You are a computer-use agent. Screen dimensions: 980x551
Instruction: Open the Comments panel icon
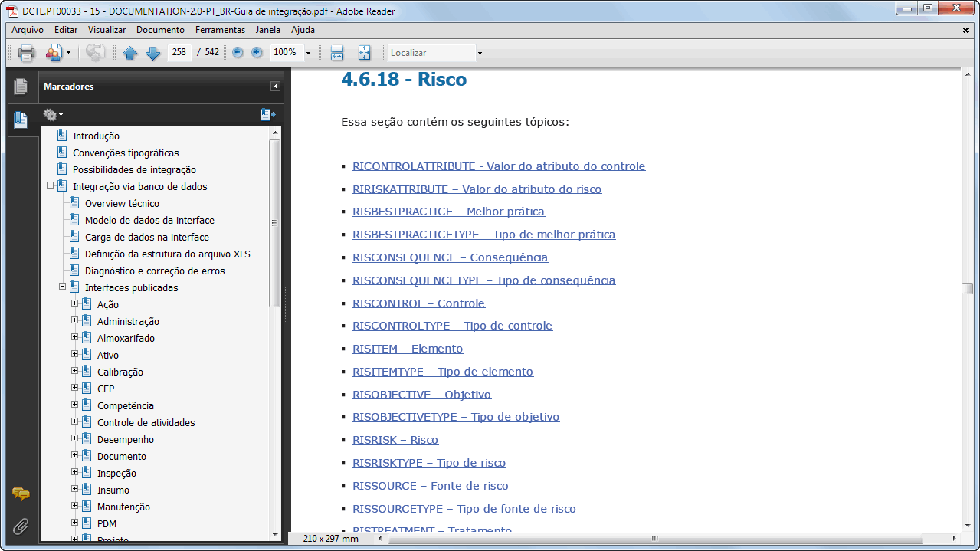pos(21,494)
